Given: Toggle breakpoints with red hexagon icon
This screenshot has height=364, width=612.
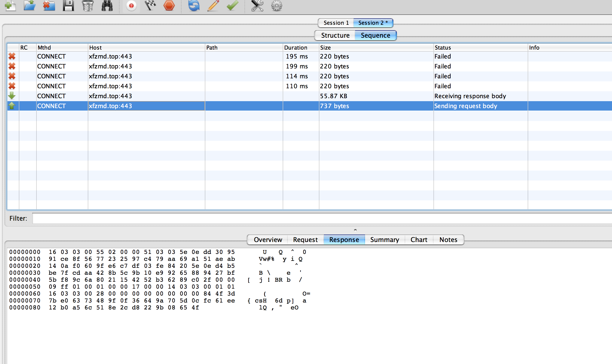Looking at the screenshot, I should pos(169,5).
